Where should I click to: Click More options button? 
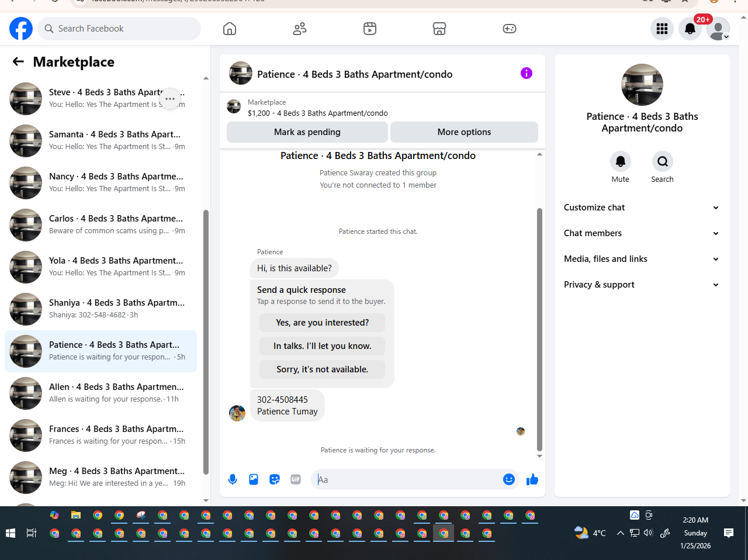464,132
